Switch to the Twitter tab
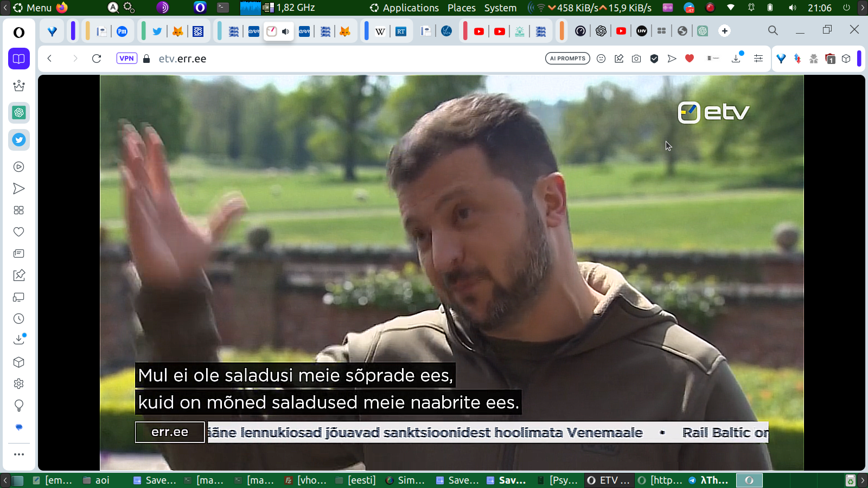 pyautogui.click(x=157, y=31)
